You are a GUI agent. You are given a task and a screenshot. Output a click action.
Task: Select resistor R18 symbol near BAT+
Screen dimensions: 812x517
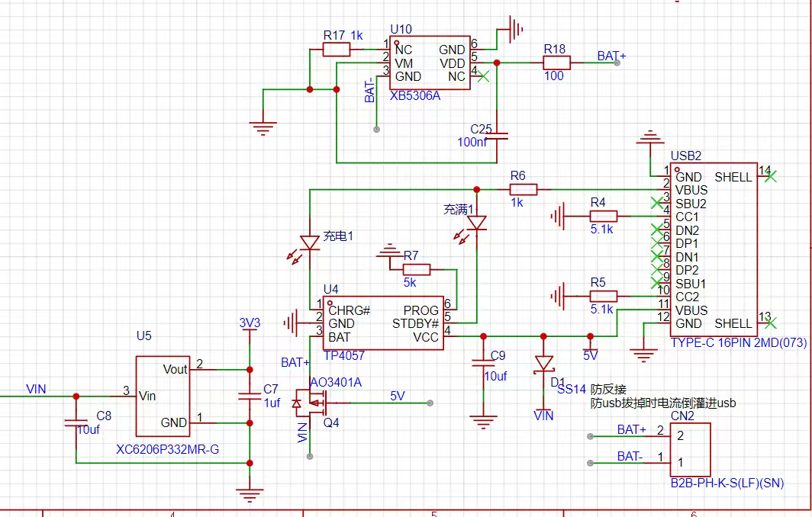tap(556, 63)
